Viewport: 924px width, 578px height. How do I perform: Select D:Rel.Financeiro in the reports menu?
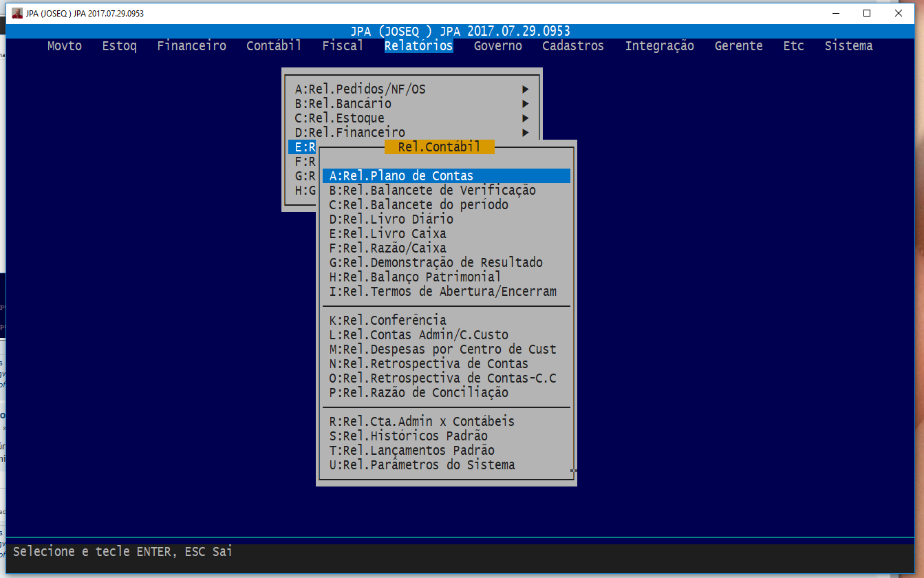click(412, 133)
